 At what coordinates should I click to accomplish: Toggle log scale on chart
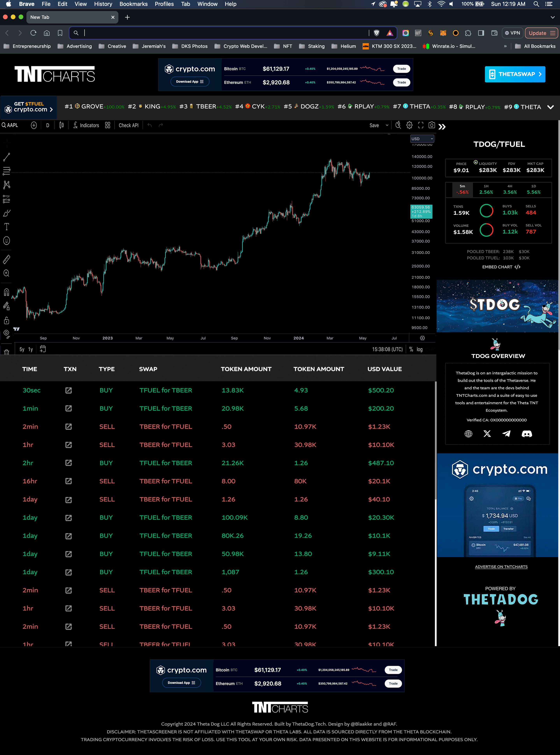(420, 349)
